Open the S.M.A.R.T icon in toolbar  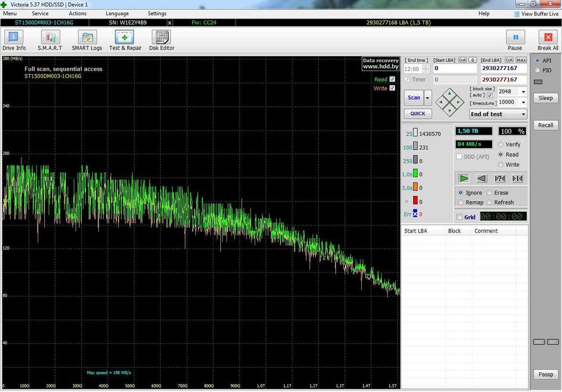pos(50,38)
